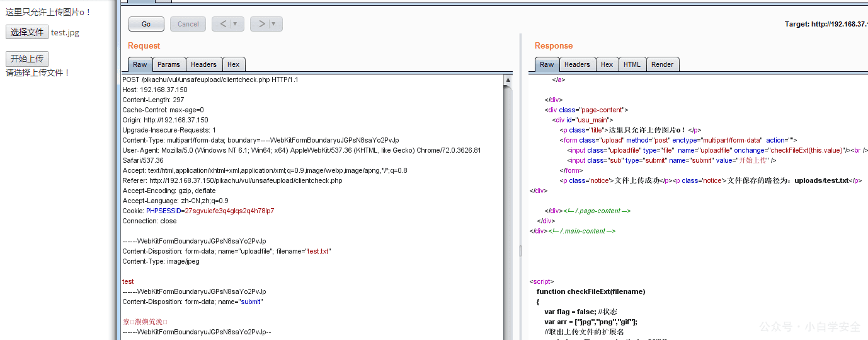The width and height of the screenshot is (868, 340).
Task: Click the var arr extension list line
Action: pyautogui.click(x=591, y=322)
